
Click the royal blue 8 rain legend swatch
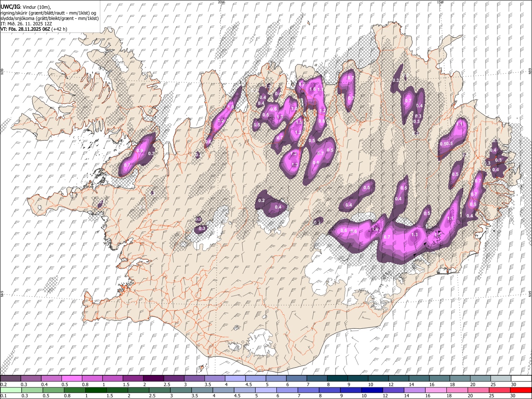pos(329,390)
